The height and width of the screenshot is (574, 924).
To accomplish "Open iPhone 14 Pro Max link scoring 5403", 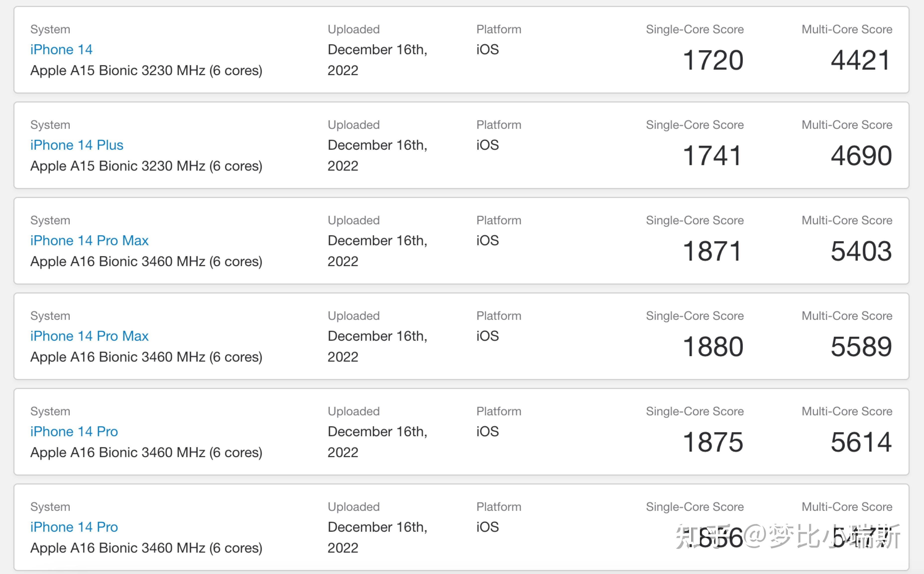I will (89, 241).
